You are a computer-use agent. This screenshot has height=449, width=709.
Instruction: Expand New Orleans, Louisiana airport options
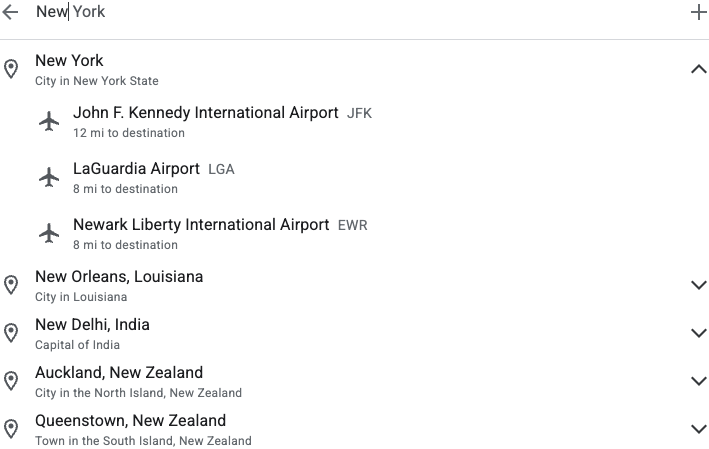[699, 285]
